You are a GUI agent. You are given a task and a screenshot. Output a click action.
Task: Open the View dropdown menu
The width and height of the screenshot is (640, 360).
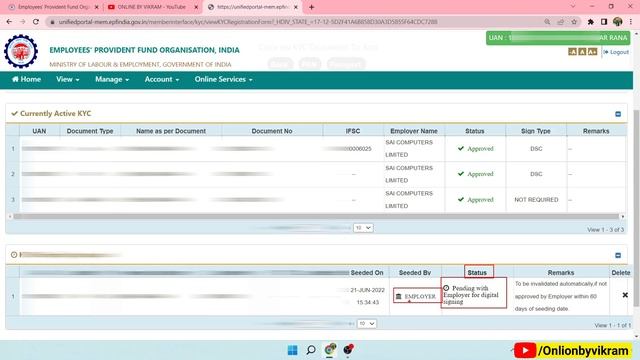point(68,79)
